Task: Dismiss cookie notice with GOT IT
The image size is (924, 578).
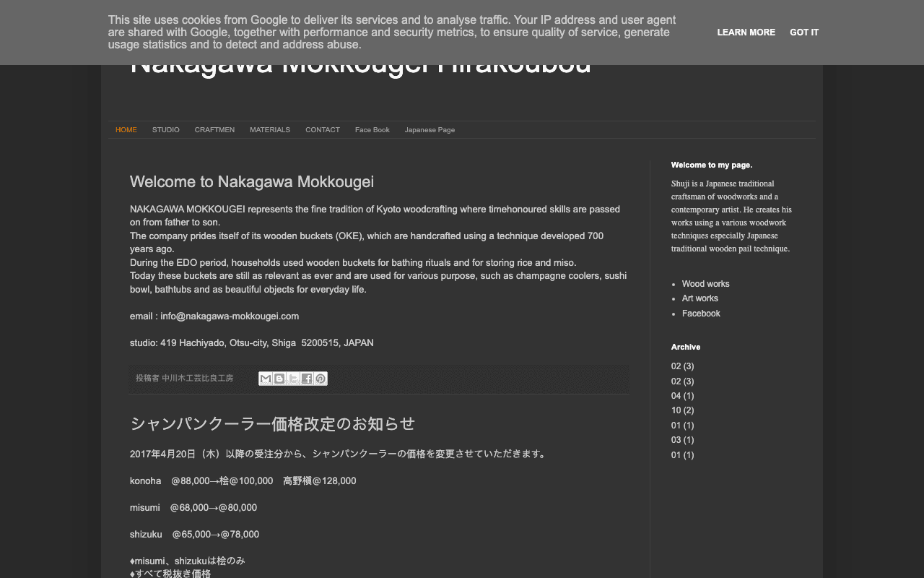Action: (x=804, y=33)
